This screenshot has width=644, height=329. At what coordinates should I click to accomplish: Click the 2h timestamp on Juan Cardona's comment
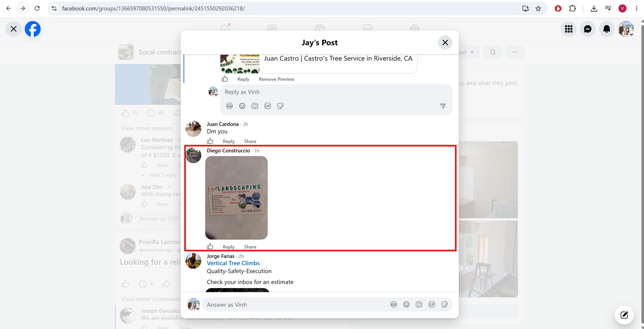pos(245,124)
